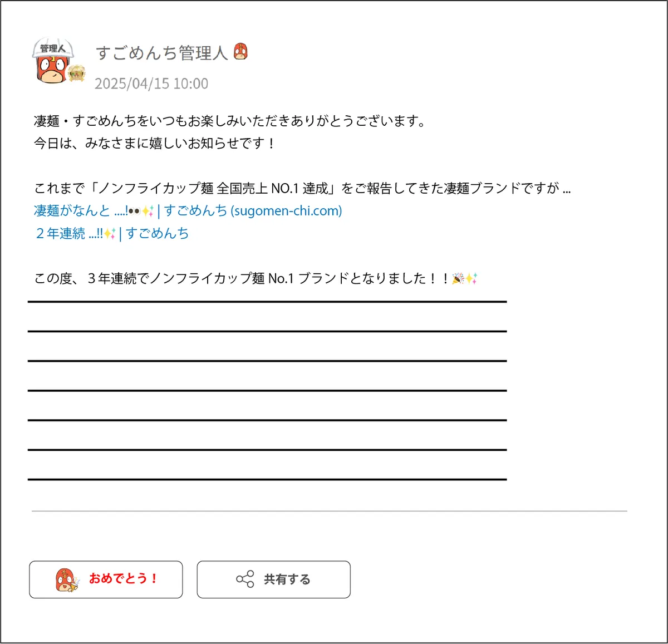Open the ２年連続 | すごめんち link
The width and height of the screenshot is (668, 644).
112,233
